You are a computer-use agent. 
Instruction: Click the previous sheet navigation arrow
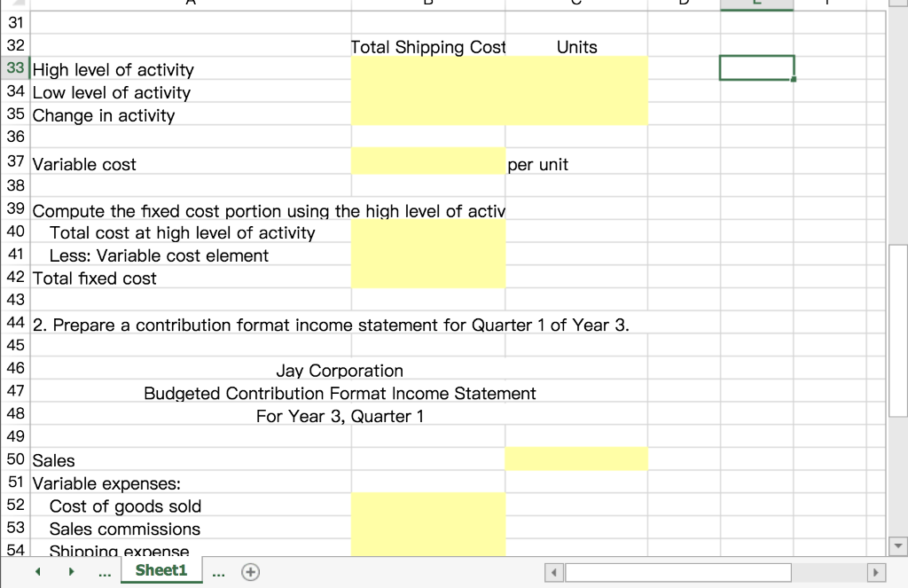click(x=37, y=572)
